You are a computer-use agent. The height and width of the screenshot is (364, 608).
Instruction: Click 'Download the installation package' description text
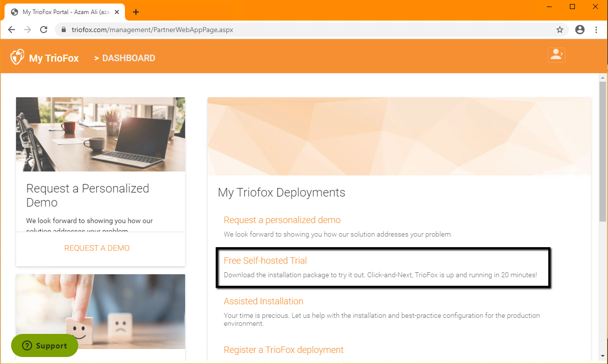[380, 275]
